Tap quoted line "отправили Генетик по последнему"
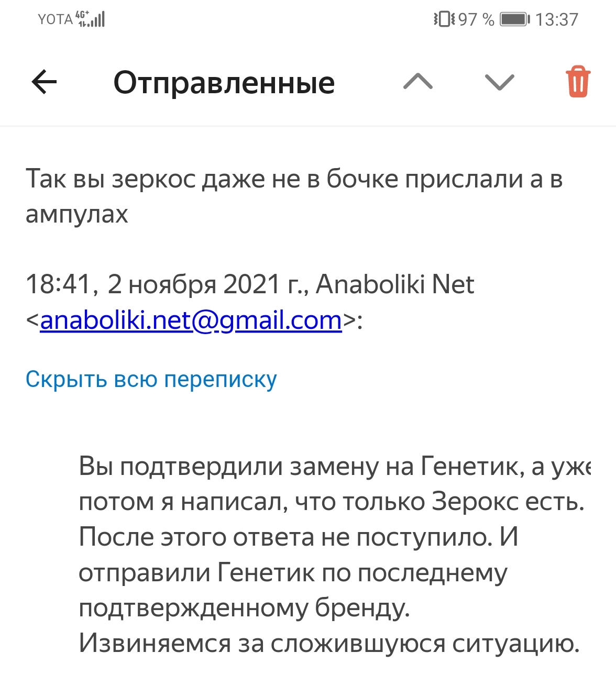616x686 pixels. pos(293,572)
